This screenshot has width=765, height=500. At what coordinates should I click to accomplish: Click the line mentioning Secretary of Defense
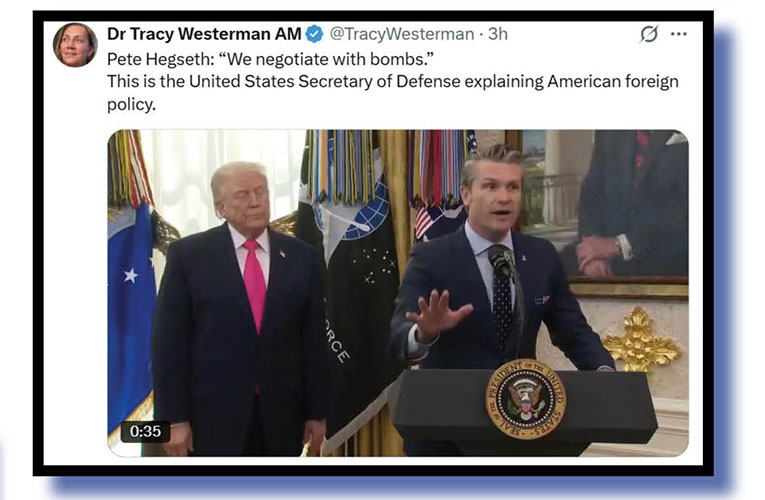click(393, 81)
